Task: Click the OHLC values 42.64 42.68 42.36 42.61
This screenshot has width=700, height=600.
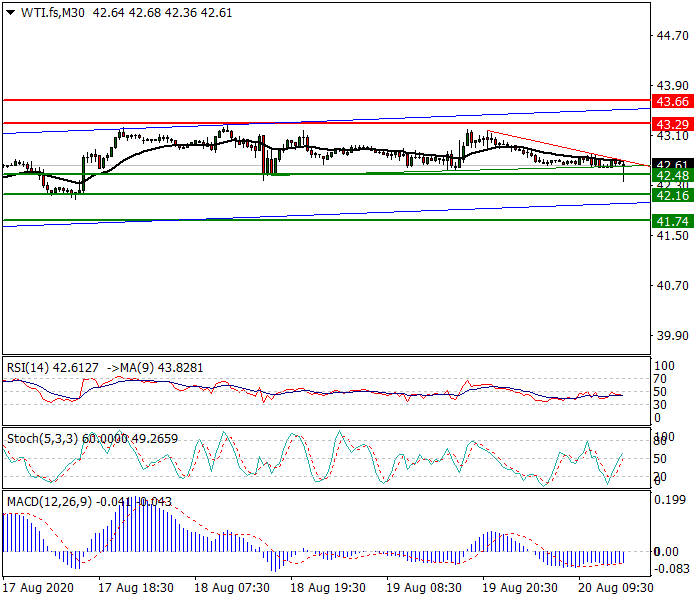Action: (162, 12)
